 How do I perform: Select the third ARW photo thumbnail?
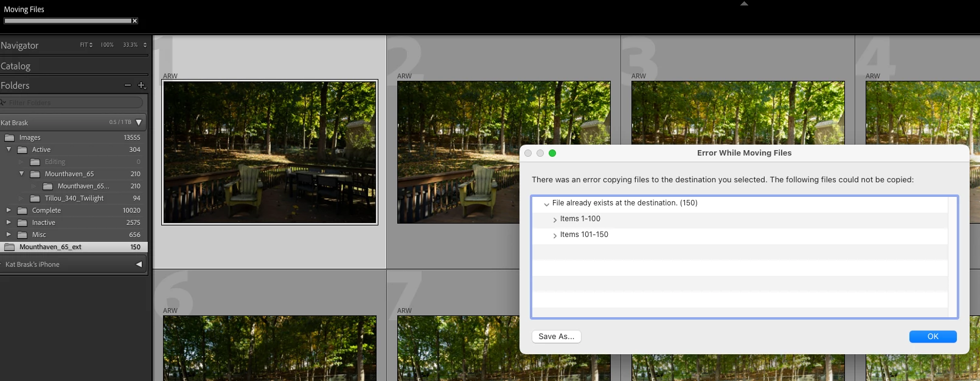pos(738,112)
